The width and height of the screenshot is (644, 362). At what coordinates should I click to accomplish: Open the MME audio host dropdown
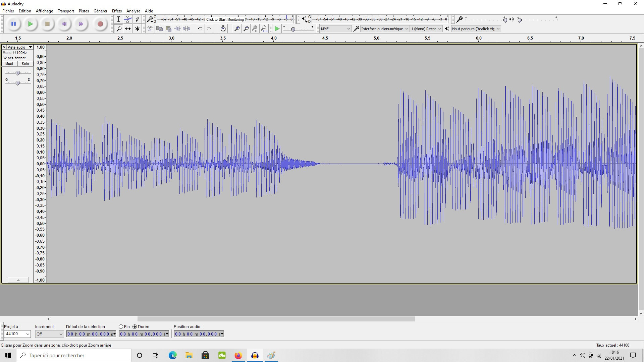tap(335, 29)
